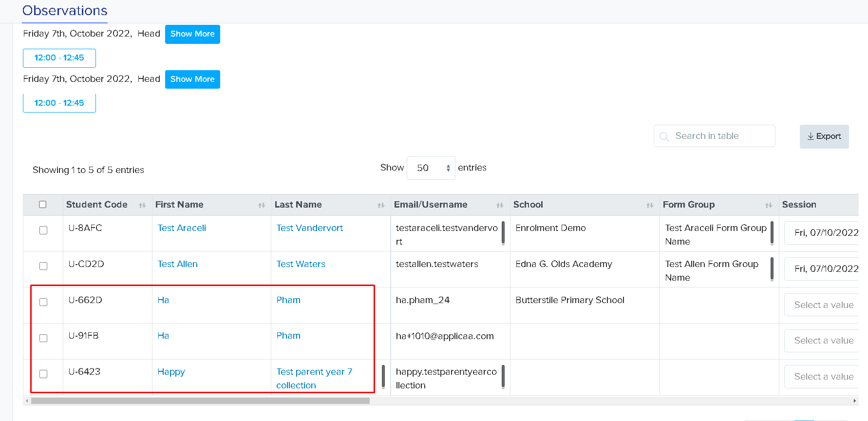Image resolution: width=868 pixels, height=421 pixels.
Task: Select the U-91FB row checkbox
Action: point(43,338)
